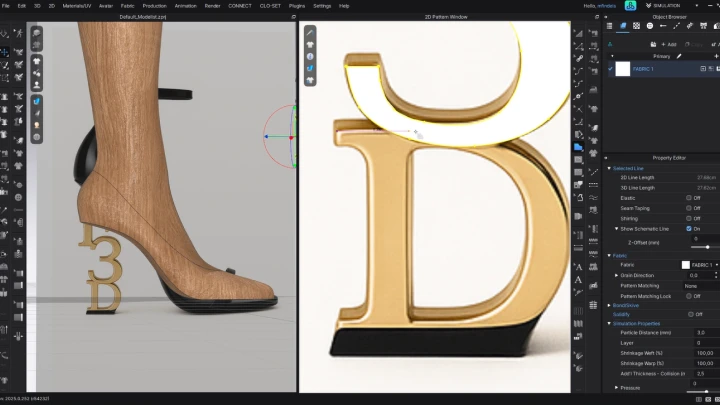This screenshot has width=720, height=405.
Task: Collapse the Fabric section in Property Editor
Action: click(609, 255)
